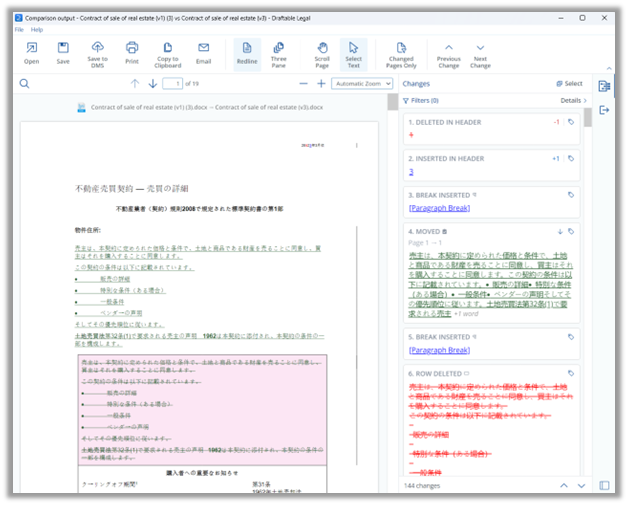Go to next page with down arrow
The width and height of the screenshot is (628, 505).
tap(153, 84)
